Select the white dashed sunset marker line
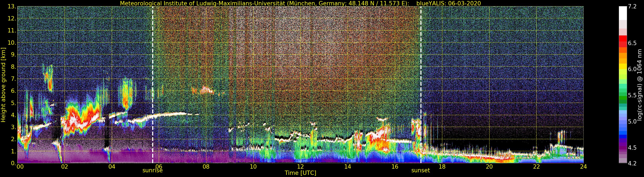Image resolution: width=644 pixels, height=177 pixels. (421, 85)
